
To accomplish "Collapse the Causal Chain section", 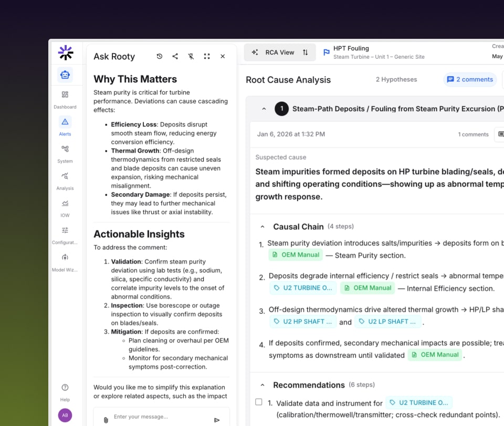I will [x=262, y=227].
